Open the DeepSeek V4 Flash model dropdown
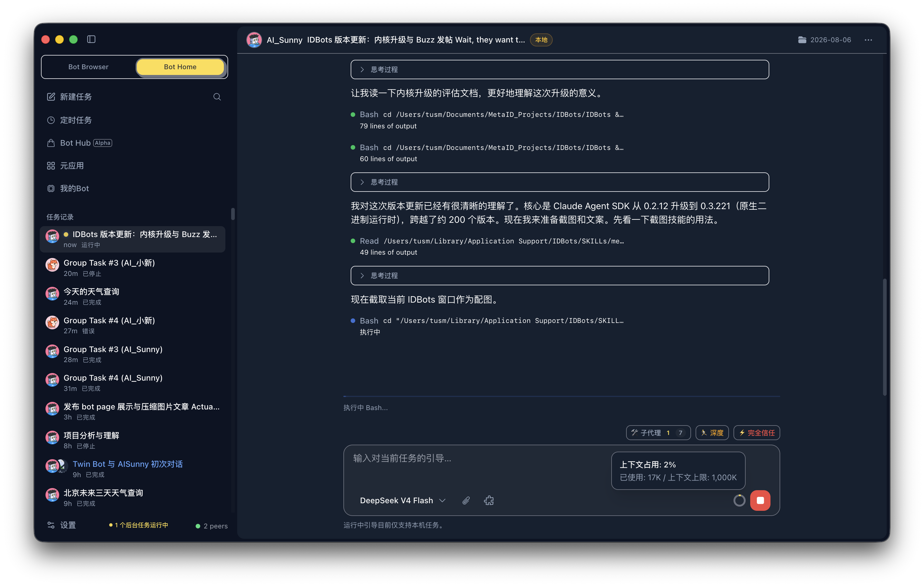 (403, 500)
